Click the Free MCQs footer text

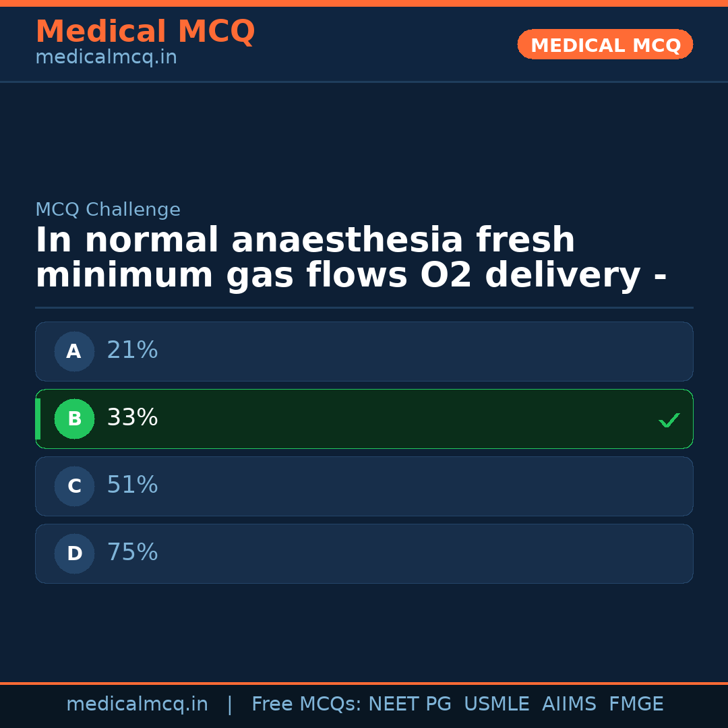pos(307,704)
